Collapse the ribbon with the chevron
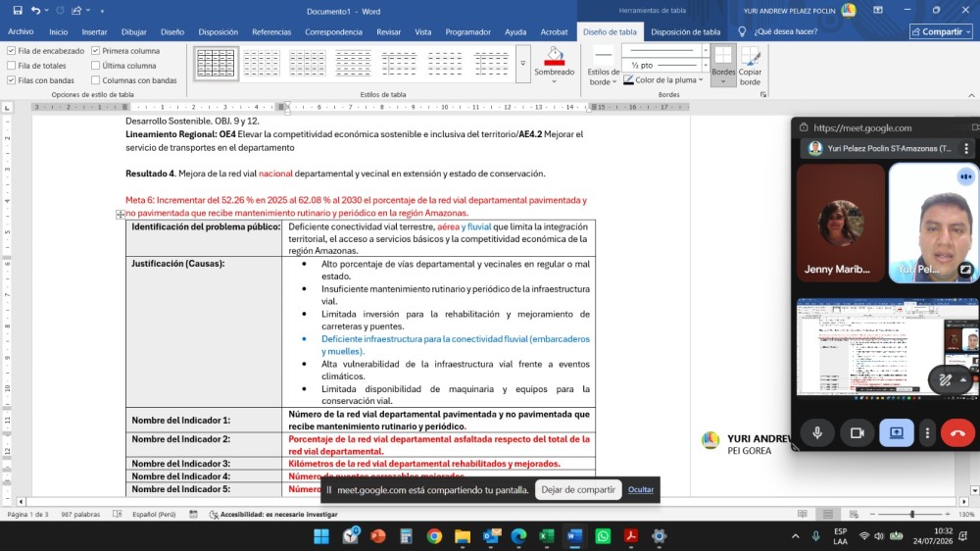Image resolution: width=980 pixels, height=551 pixels. [971, 95]
